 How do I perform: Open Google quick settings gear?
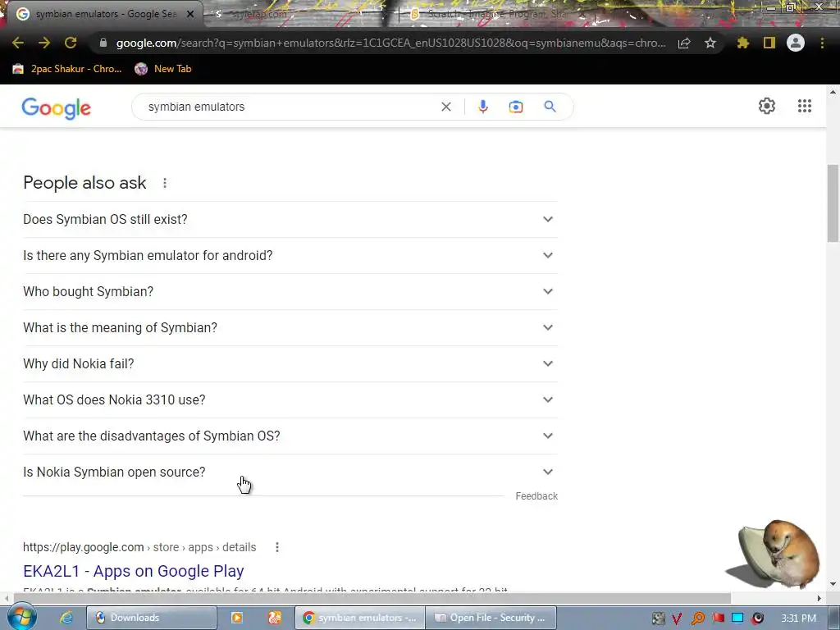pos(767,106)
